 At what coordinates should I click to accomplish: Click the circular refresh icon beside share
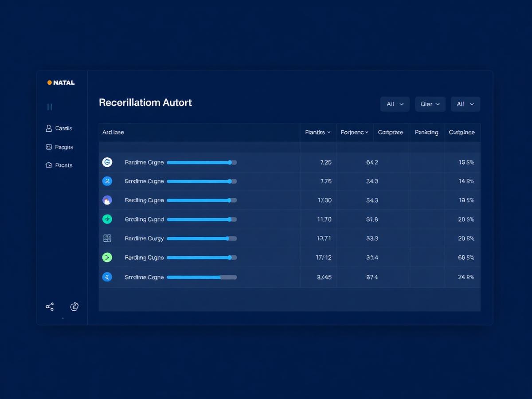coord(74,306)
